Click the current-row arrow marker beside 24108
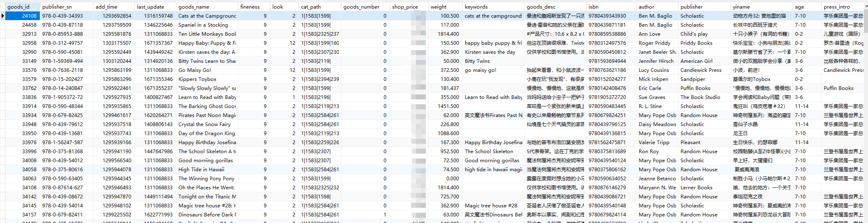The image size is (868, 223). tap(2, 16)
